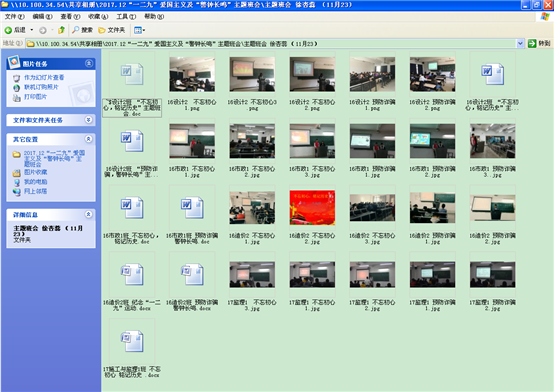Open the Search toolbar button
Image resolution: width=554 pixels, height=392 pixels.
coord(82,30)
